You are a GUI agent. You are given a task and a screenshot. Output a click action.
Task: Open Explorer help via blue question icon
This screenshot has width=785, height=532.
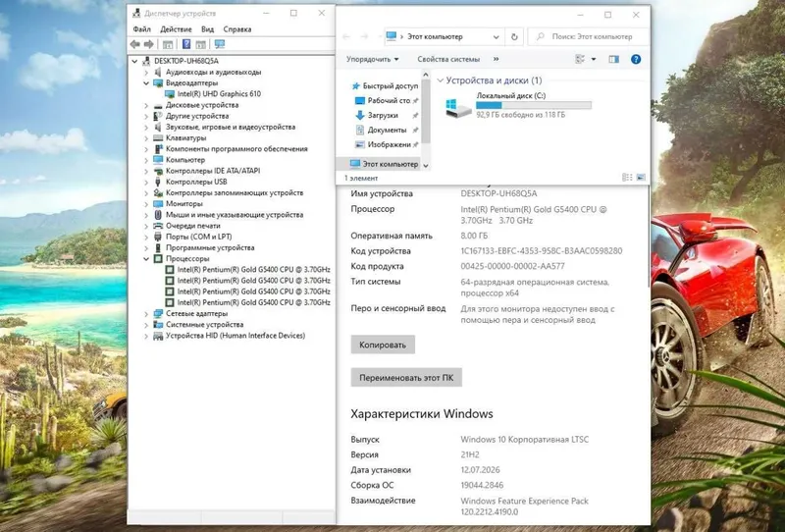coord(636,59)
